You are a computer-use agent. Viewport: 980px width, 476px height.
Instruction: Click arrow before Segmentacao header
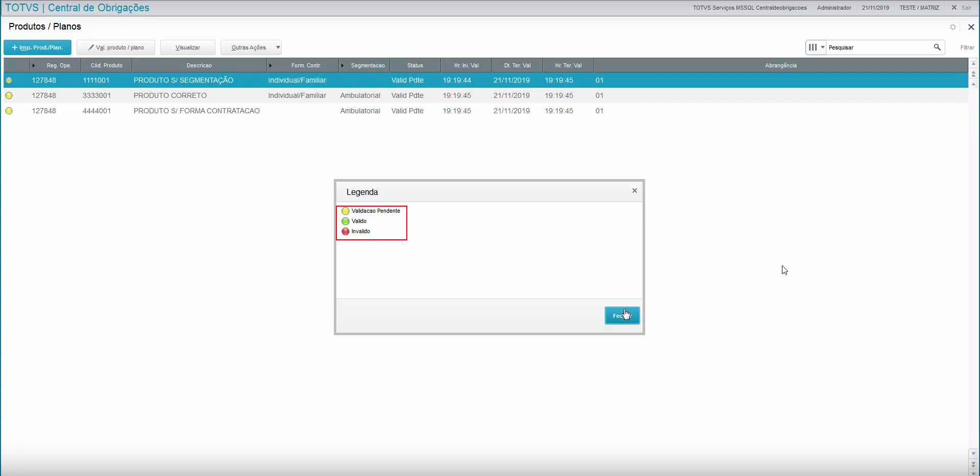342,65
